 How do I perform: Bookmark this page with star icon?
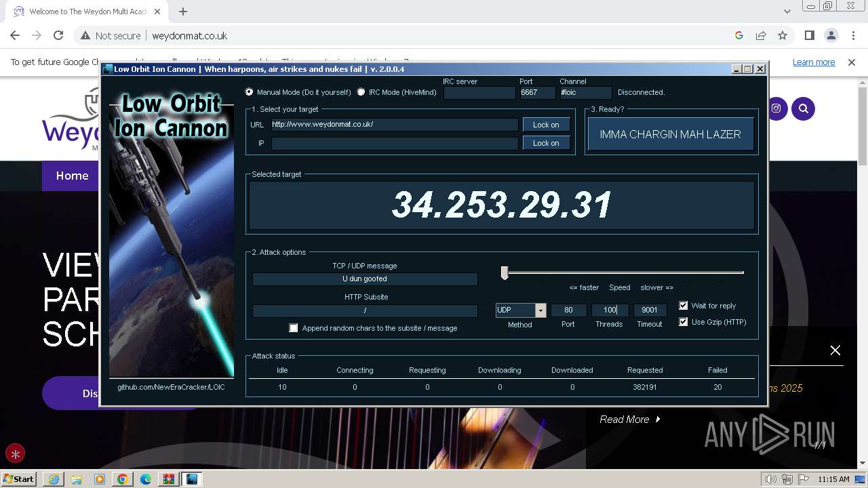click(x=783, y=36)
